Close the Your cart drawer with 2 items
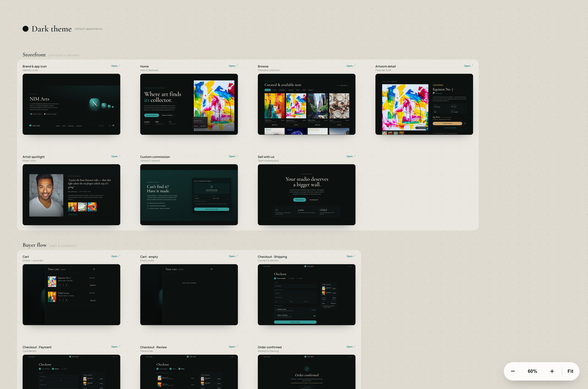This screenshot has width=588, height=389. point(94,269)
